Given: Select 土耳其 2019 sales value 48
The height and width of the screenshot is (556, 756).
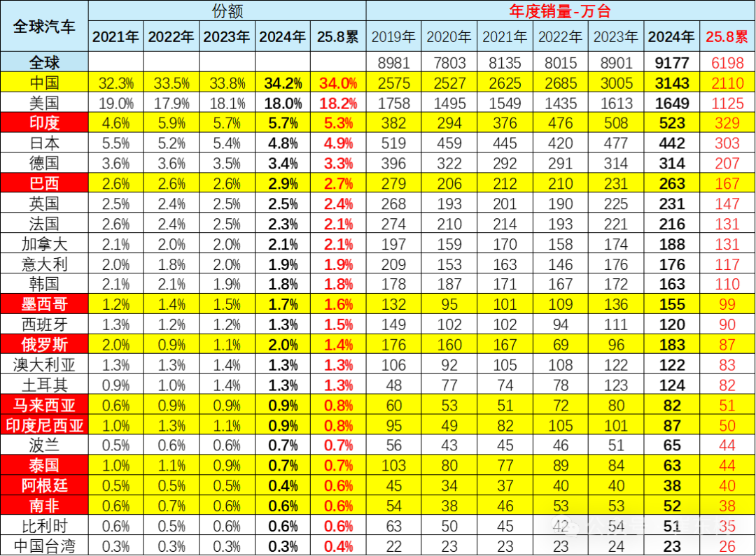Looking at the screenshot, I should [393, 385].
